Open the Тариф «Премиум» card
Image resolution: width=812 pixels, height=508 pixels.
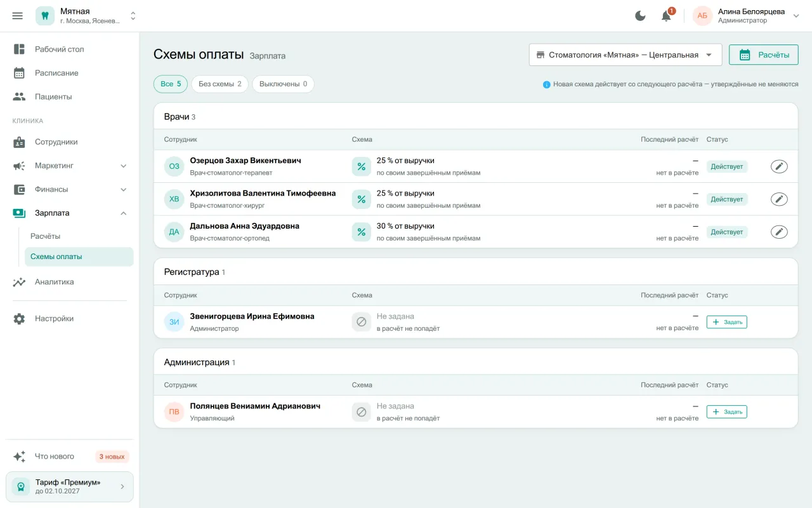(x=70, y=486)
